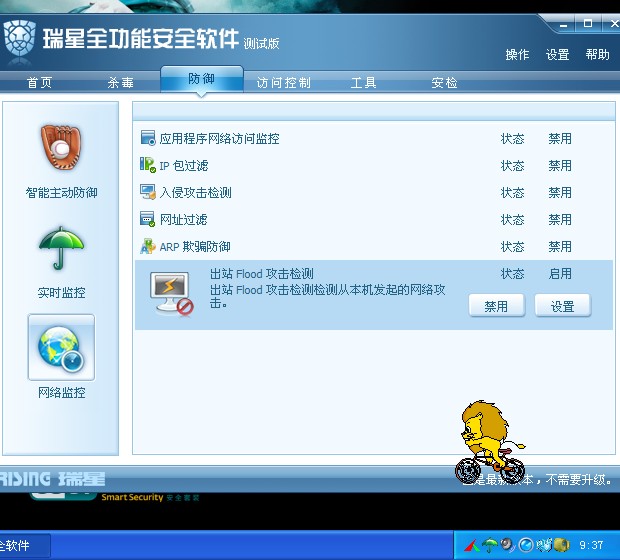Image resolution: width=620 pixels, height=560 pixels.
Task: Select the ARP 欺骗防御 row
Action: 374,247
